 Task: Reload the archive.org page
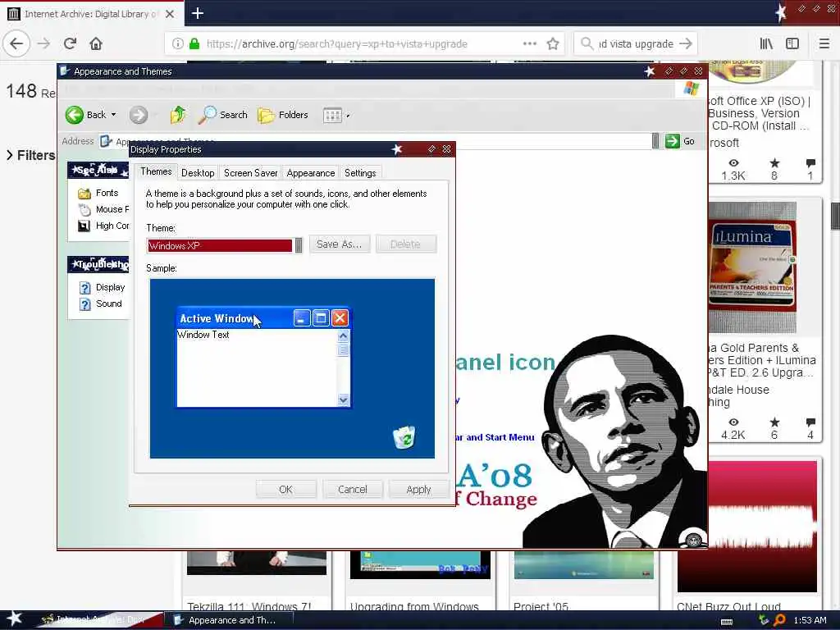[x=70, y=44]
